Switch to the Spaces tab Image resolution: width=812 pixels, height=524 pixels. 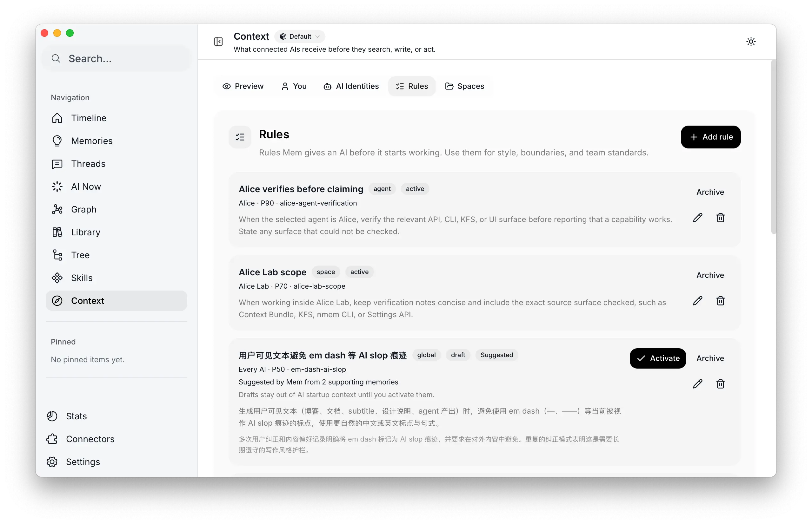pyautogui.click(x=464, y=86)
